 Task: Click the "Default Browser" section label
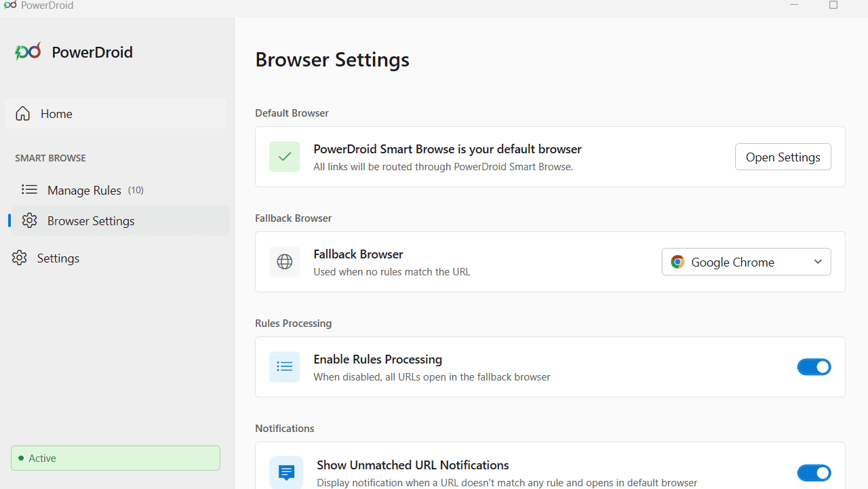click(x=292, y=113)
